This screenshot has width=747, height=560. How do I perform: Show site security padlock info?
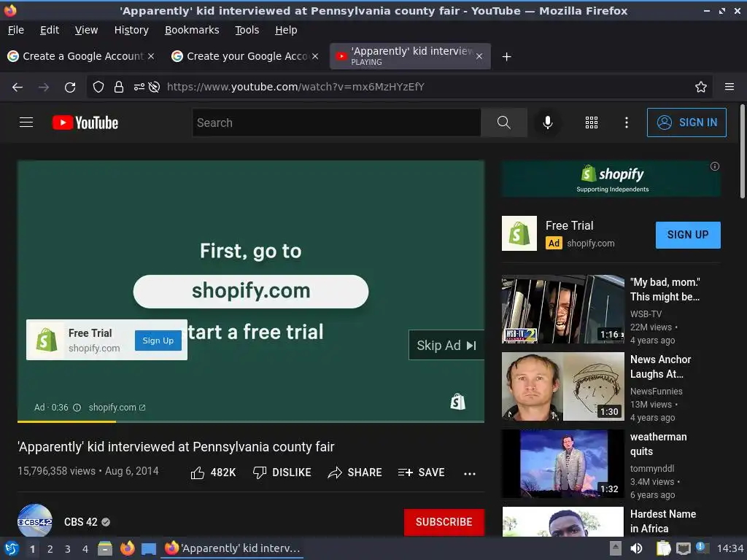point(119,87)
